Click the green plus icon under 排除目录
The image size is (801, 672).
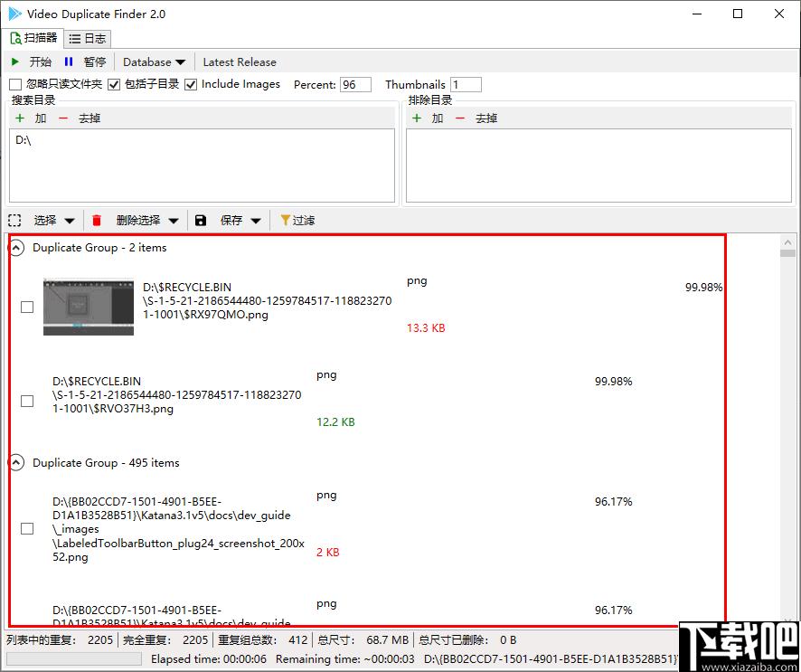[417, 118]
